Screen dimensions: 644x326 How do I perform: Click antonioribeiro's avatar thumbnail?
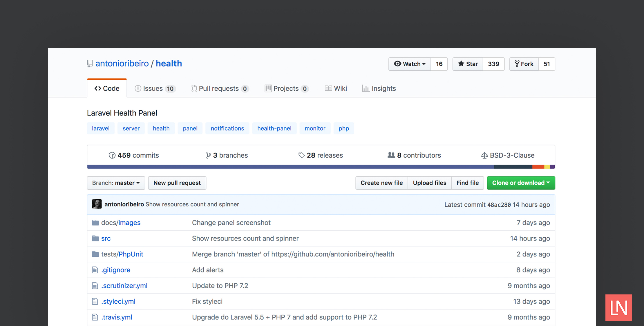(97, 204)
